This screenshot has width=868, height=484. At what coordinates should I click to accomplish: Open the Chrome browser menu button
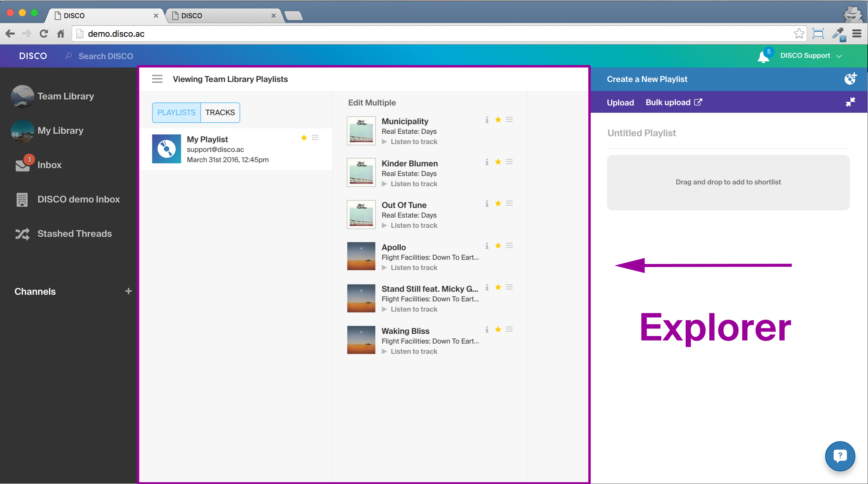pyautogui.click(x=857, y=34)
